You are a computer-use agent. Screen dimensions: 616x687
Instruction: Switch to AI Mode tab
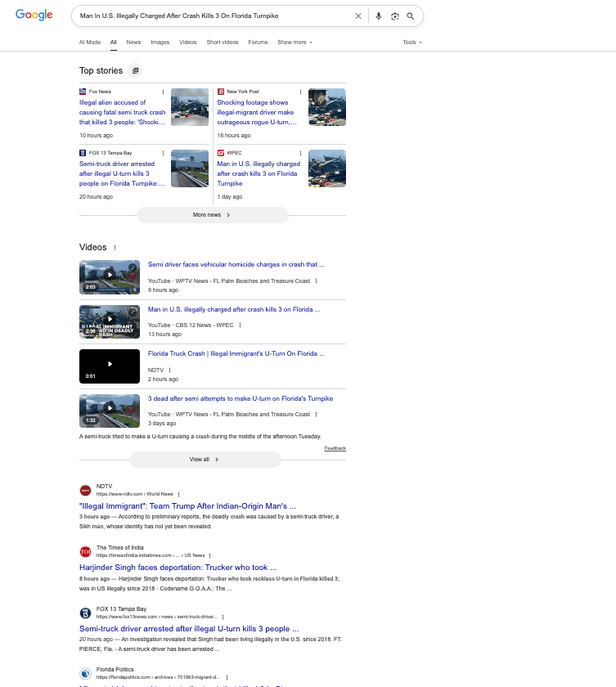pyautogui.click(x=90, y=42)
